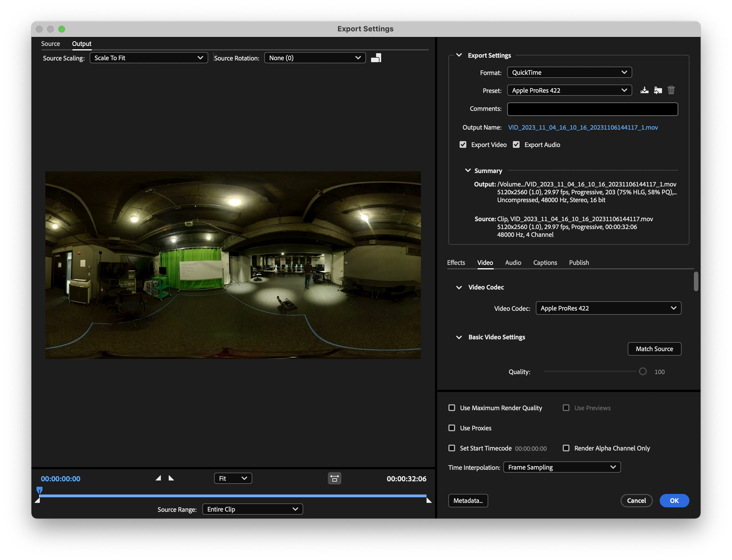Set In Point marker icon

[158, 478]
